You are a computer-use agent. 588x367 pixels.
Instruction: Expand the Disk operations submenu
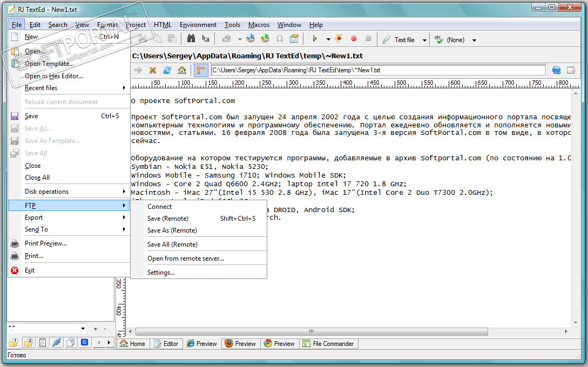70,192
